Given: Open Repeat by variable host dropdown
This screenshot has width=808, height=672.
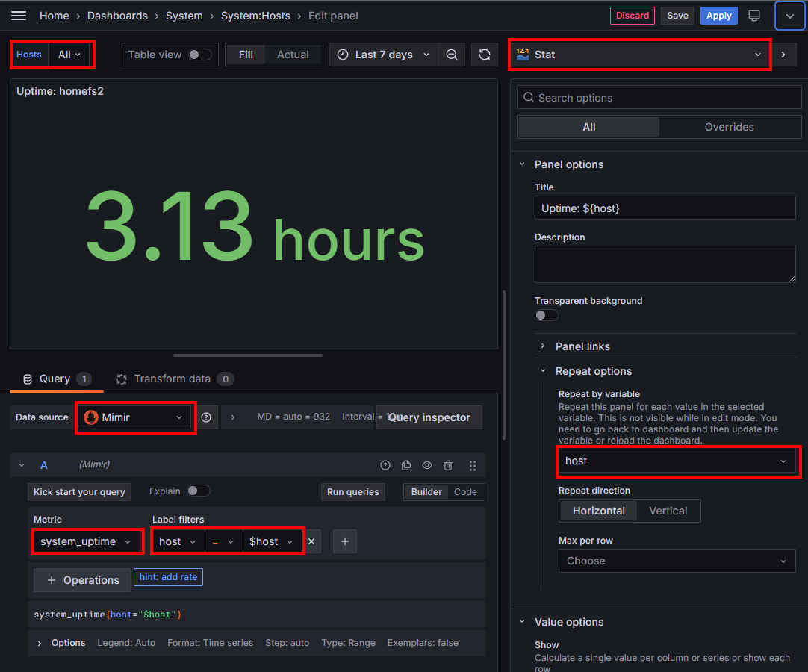Looking at the screenshot, I should click(x=677, y=461).
